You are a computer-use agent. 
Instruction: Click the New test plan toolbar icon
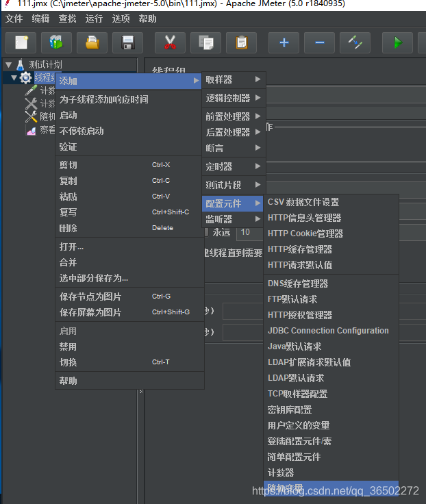coord(21,42)
